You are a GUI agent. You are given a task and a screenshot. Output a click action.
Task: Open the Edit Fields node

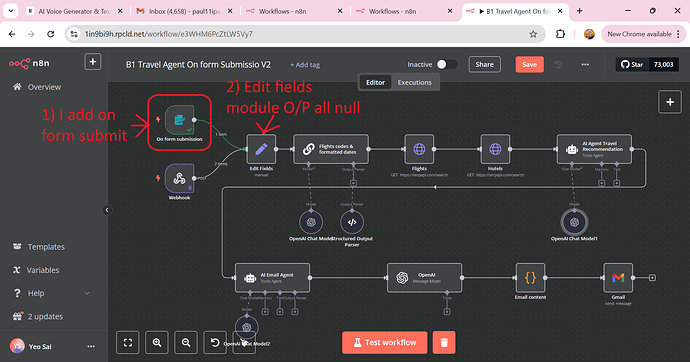click(261, 149)
